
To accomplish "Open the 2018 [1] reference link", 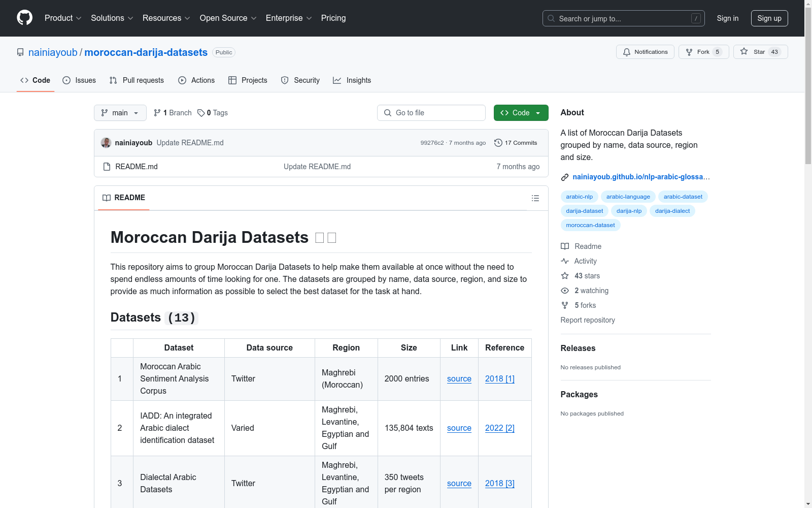I will [x=500, y=379].
